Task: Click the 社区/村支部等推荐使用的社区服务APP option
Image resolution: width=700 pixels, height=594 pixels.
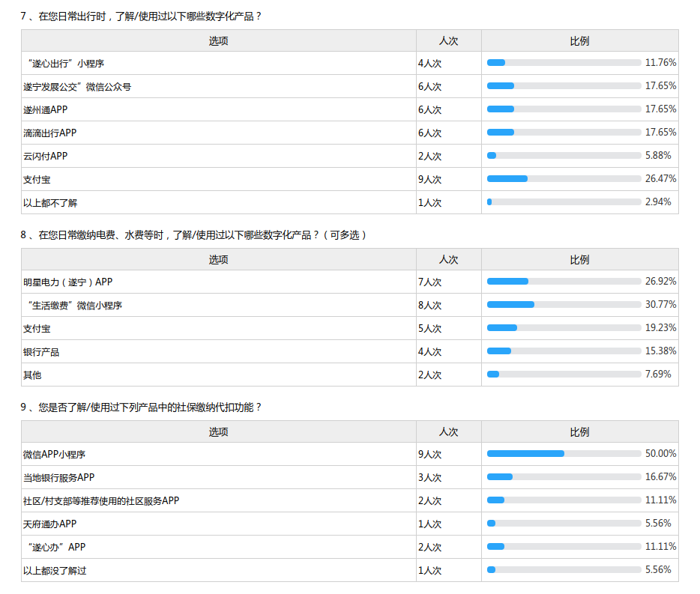Action: (x=101, y=501)
